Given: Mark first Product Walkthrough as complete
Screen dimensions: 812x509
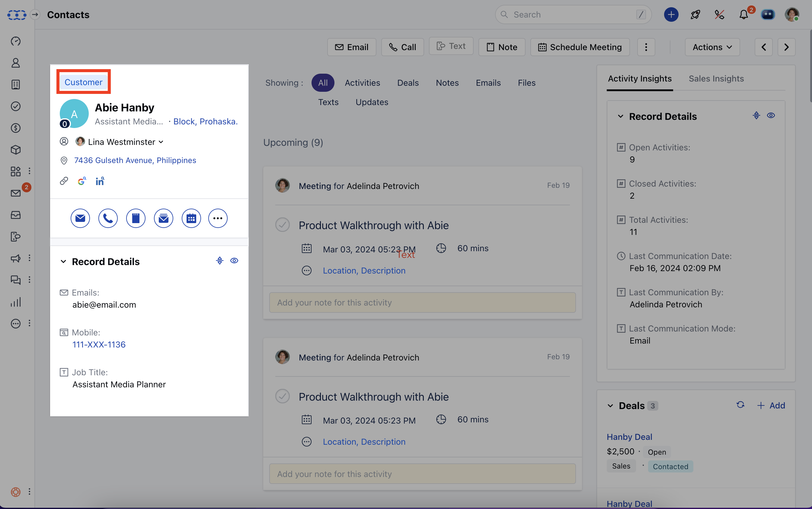Looking at the screenshot, I should tap(282, 225).
